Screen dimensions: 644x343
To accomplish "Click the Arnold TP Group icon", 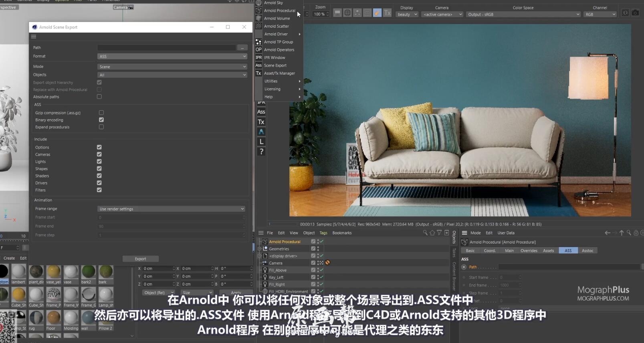I will [x=258, y=42].
